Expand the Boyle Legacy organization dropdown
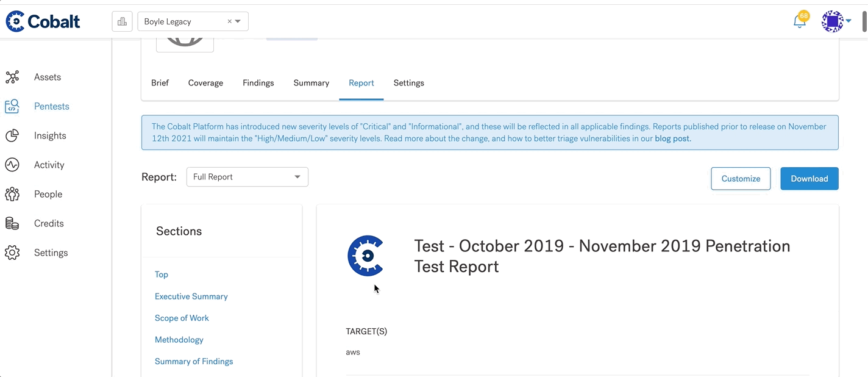868x377 pixels. click(238, 21)
